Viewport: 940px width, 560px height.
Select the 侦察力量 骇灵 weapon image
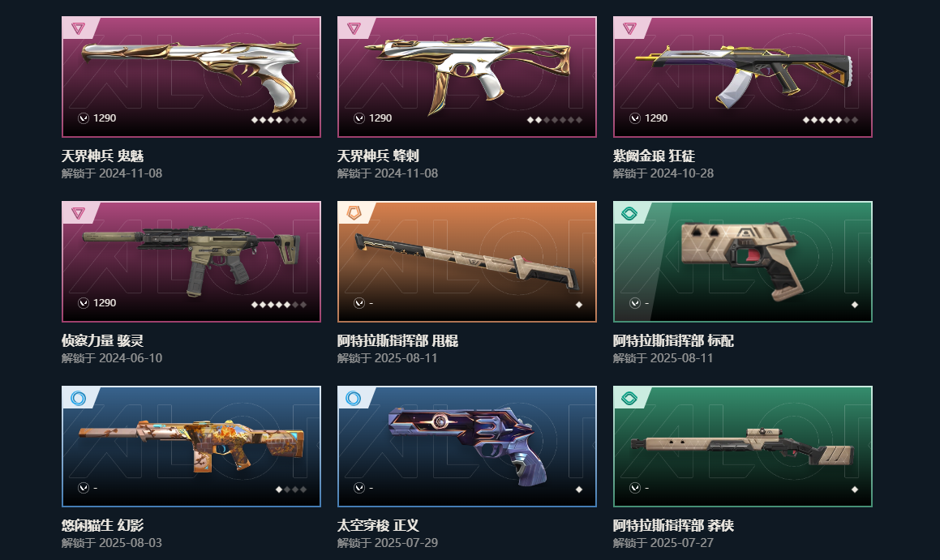[x=191, y=260]
